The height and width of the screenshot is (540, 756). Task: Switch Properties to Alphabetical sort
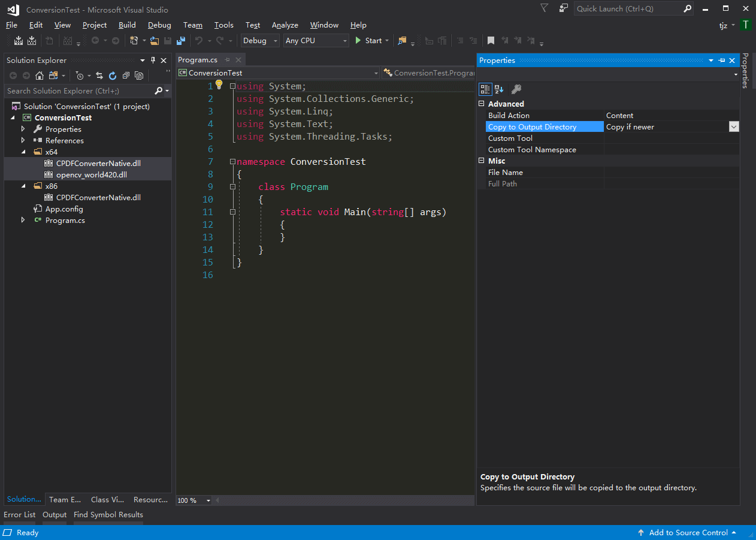click(499, 89)
